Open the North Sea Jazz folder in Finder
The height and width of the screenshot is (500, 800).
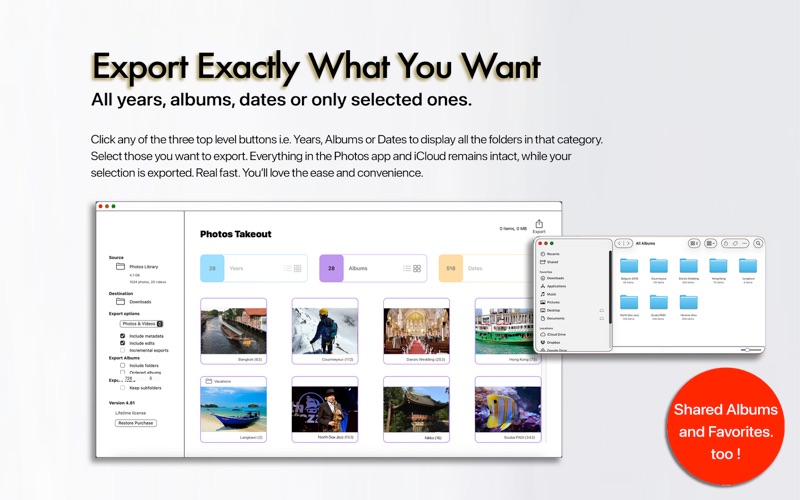[629, 302]
